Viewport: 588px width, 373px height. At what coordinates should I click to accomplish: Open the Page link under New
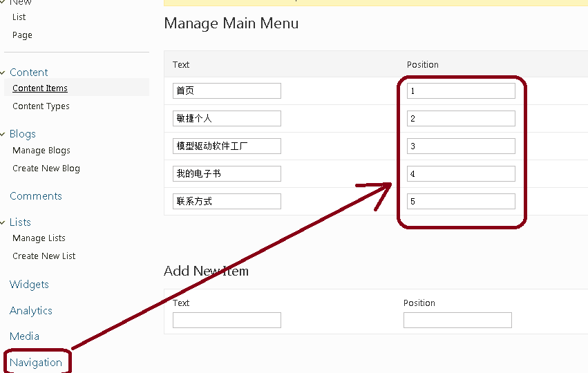22,35
